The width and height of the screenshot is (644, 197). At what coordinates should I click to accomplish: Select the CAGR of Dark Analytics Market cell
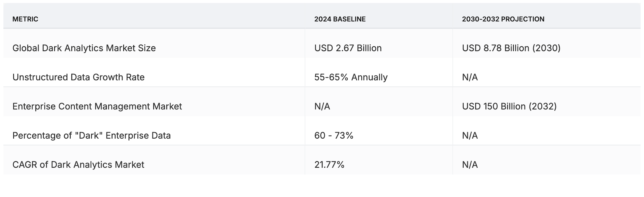pos(78,165)
